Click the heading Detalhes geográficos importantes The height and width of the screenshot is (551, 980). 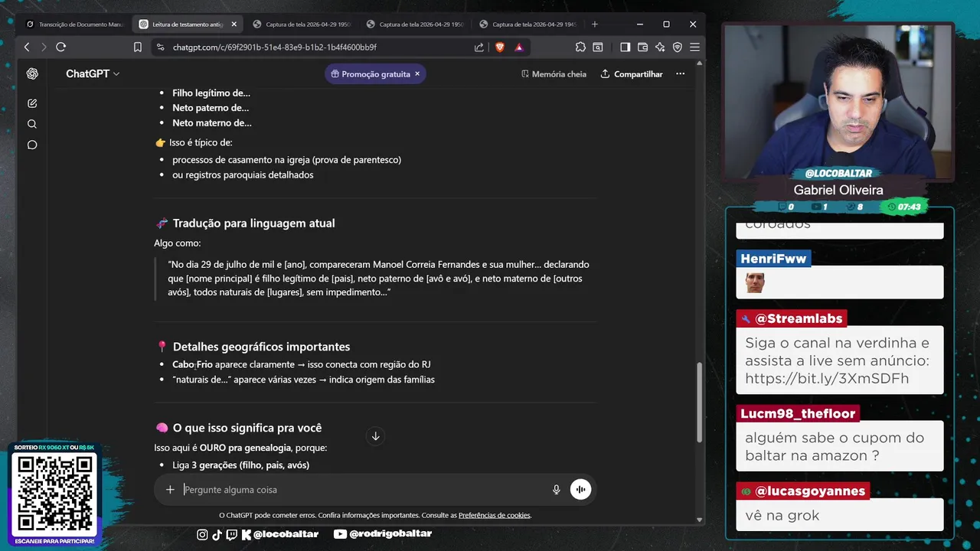pos(261,347)
